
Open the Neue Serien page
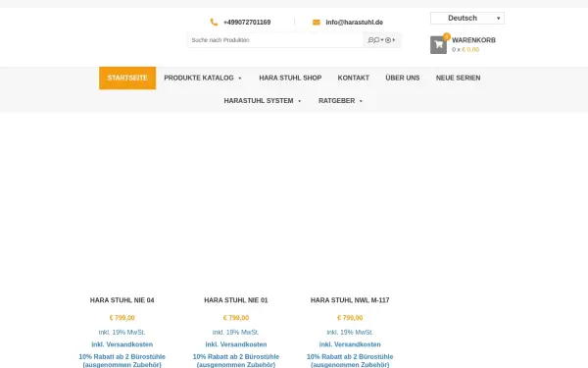pyautogui.click(x=458, y=78)
